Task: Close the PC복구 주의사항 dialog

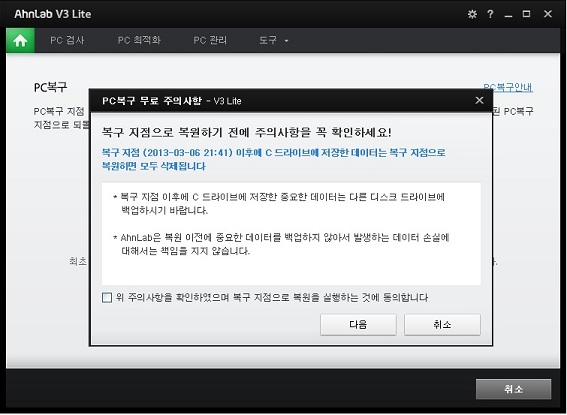Action: point(479,100)
